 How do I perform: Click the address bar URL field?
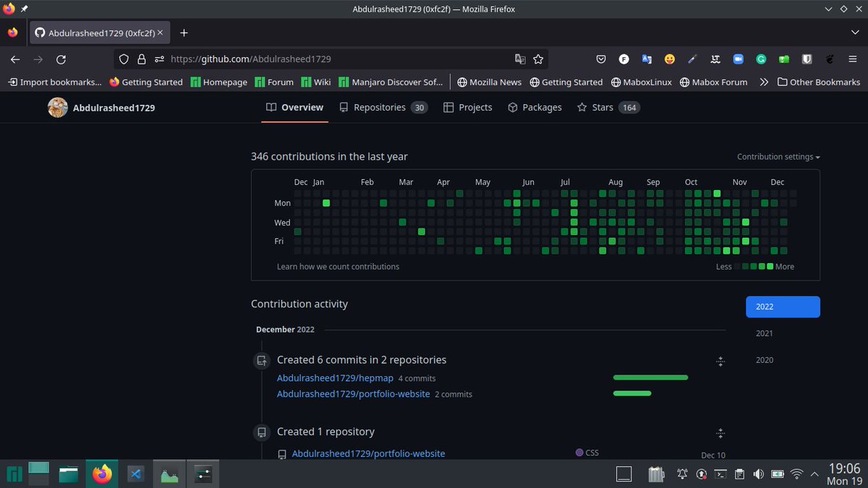330,59
